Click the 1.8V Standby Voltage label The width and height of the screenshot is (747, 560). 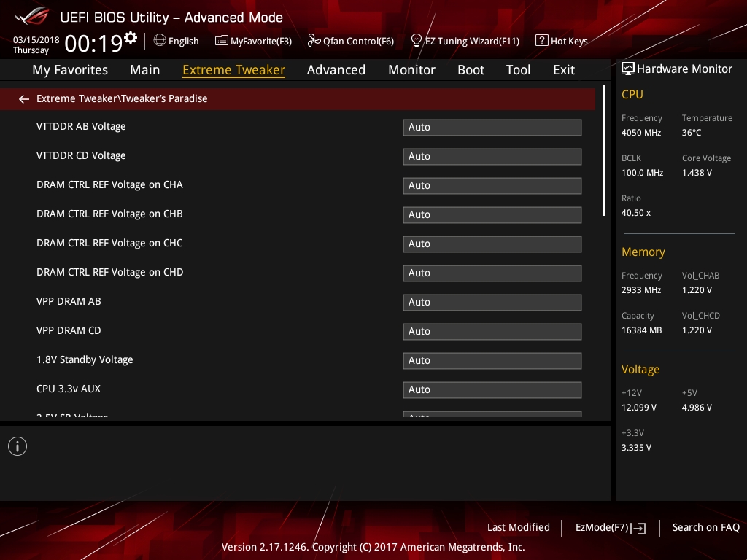click(85, 360)
